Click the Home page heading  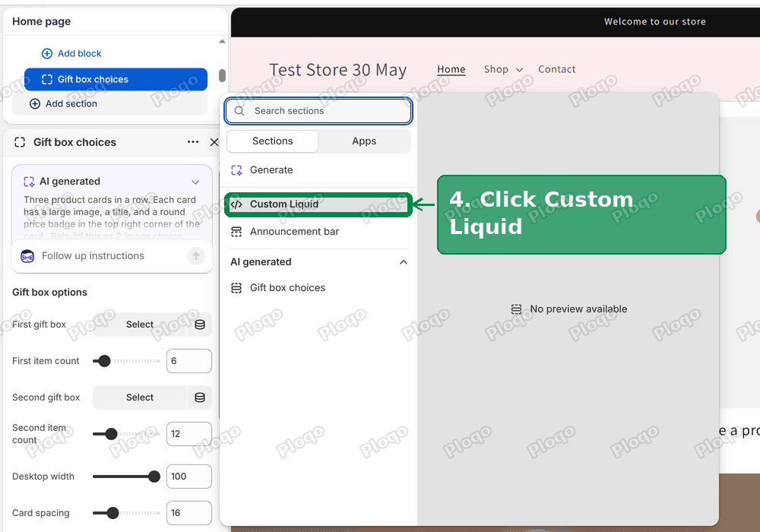[x=42, y=21]
